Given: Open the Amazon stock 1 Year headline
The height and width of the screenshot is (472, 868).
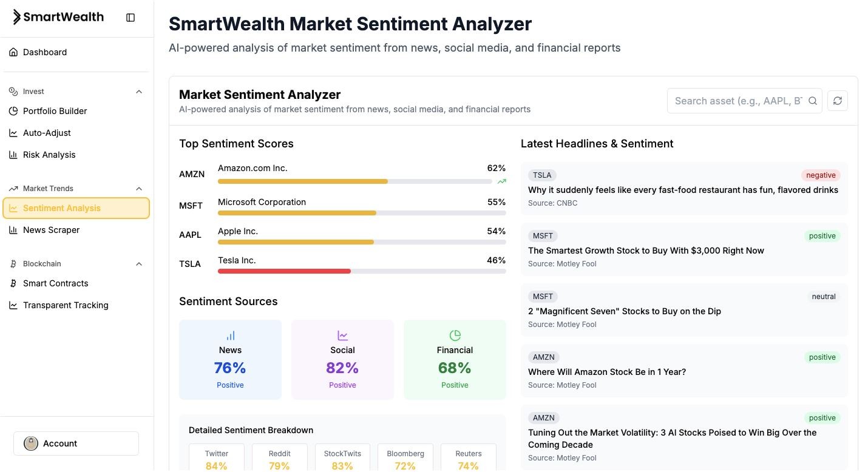Looking at the screenshot, I should (x=607, y=372).
